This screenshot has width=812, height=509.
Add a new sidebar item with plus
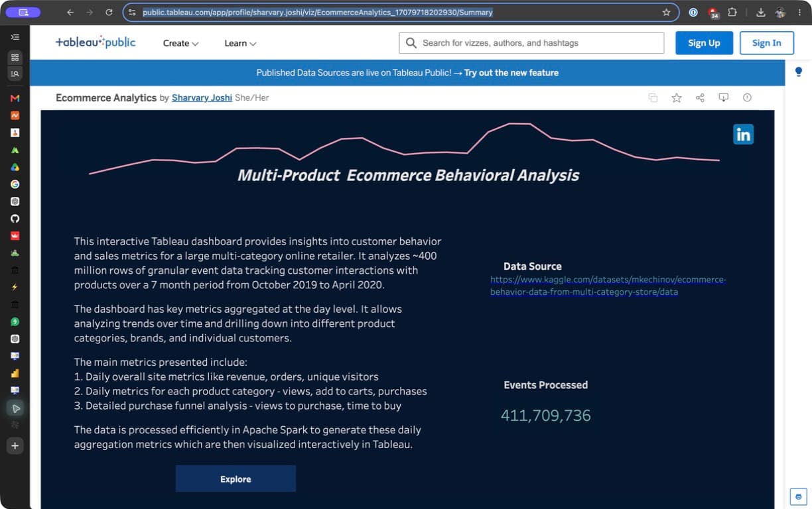pyautogui.click(x=15, y=446)
